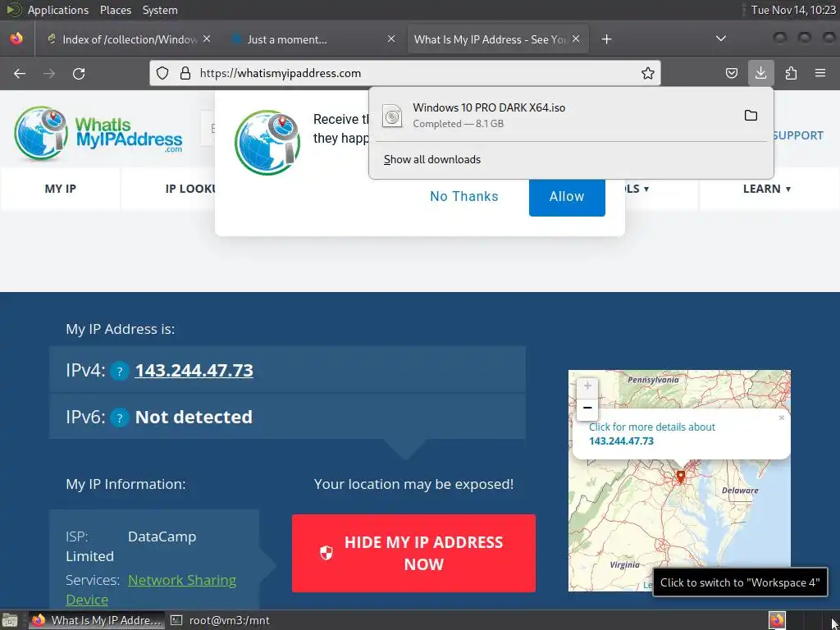Click the WhatIsMyIPAddress site logo
This screenshot has height=630, width=840.
tap(98, 133)
